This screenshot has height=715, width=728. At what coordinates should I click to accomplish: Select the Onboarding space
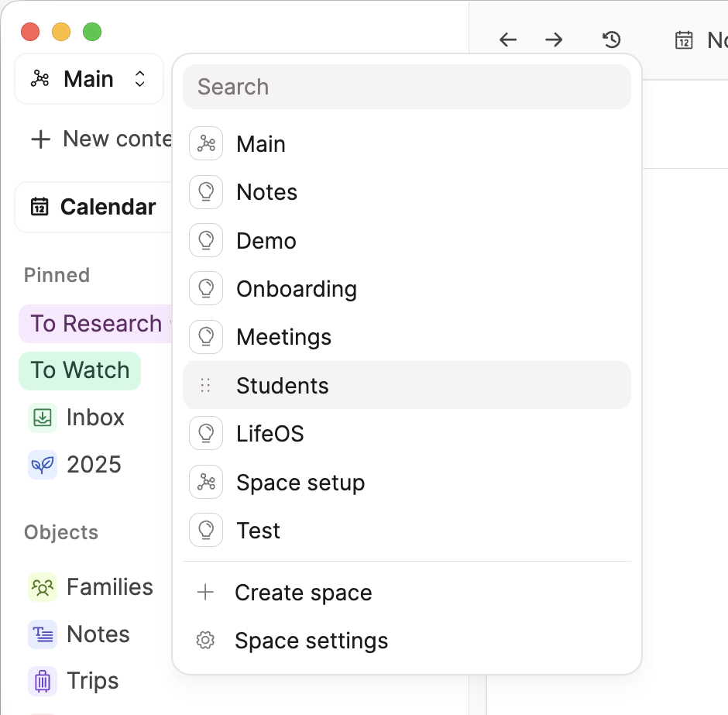(296, 289)
